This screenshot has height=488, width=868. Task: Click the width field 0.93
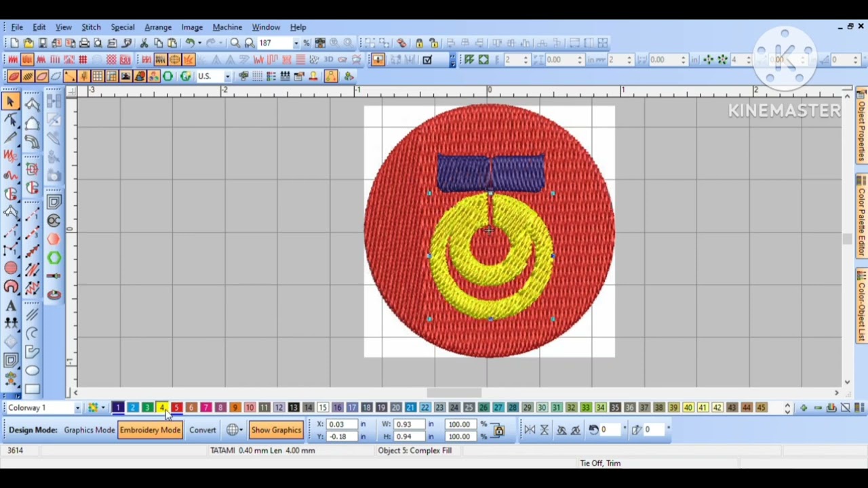(x=409, y=424)
